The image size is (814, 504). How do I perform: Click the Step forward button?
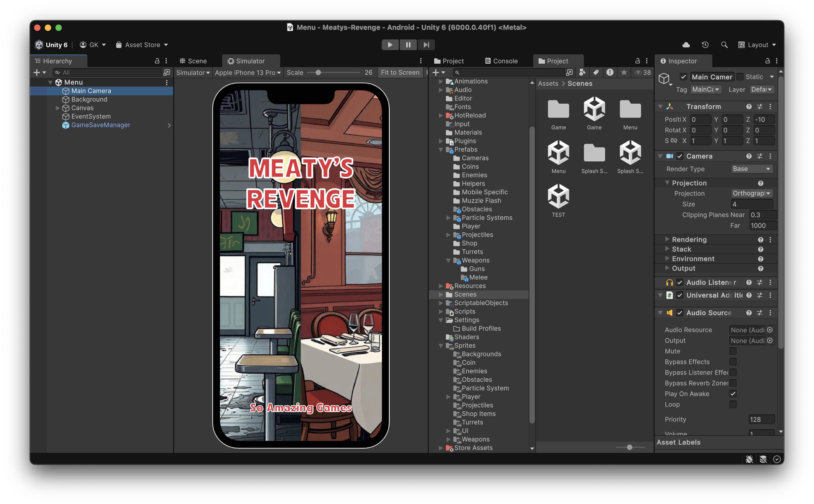click(426, 45)
